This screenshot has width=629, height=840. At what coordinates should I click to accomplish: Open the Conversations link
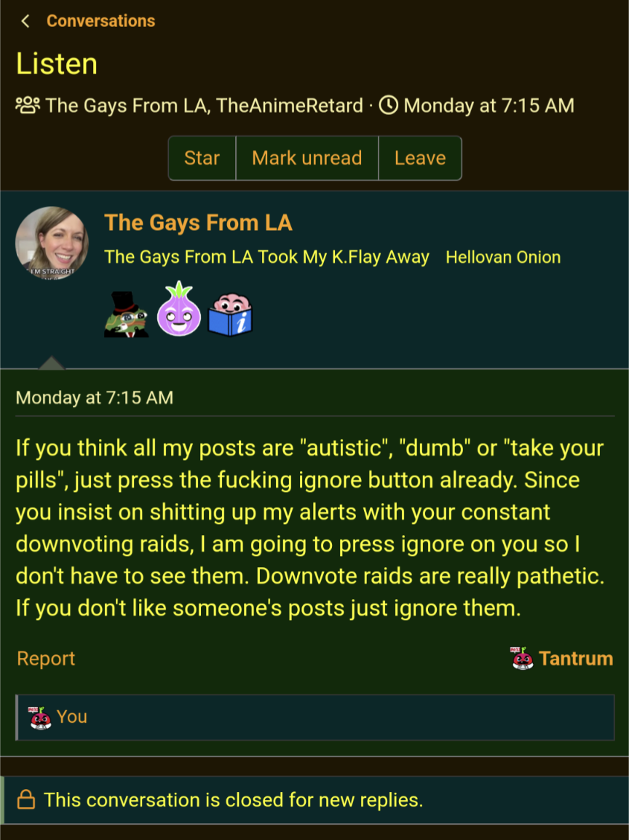100,21
